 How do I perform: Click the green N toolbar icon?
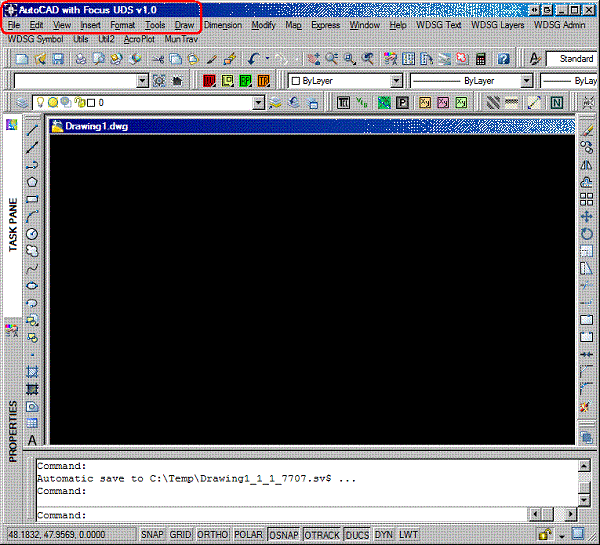(557, 103)
